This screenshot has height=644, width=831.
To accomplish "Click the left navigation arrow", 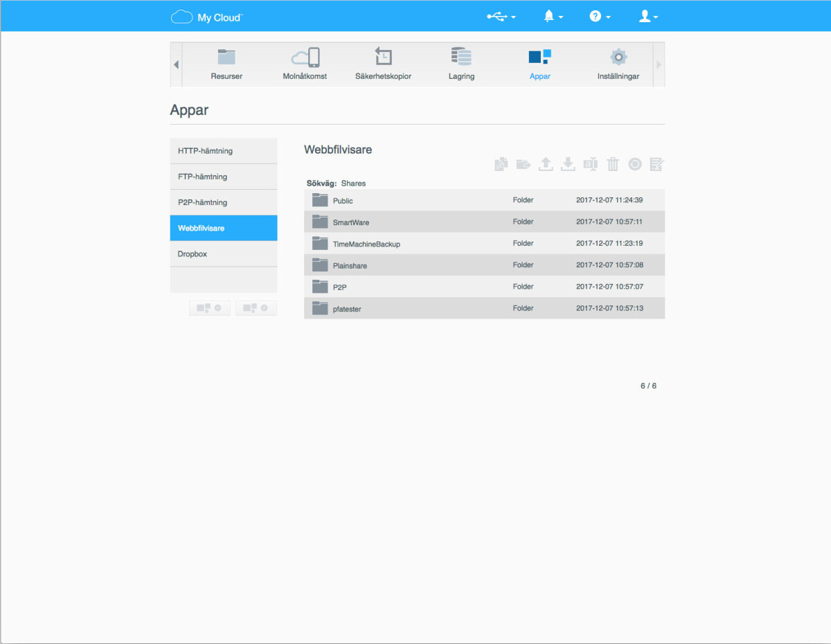I will click(x=176, y=64).
